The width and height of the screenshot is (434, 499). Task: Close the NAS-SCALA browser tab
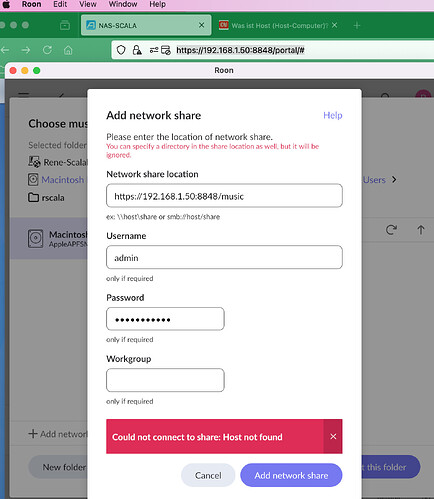pyautogui.click(x=201, y=25)
